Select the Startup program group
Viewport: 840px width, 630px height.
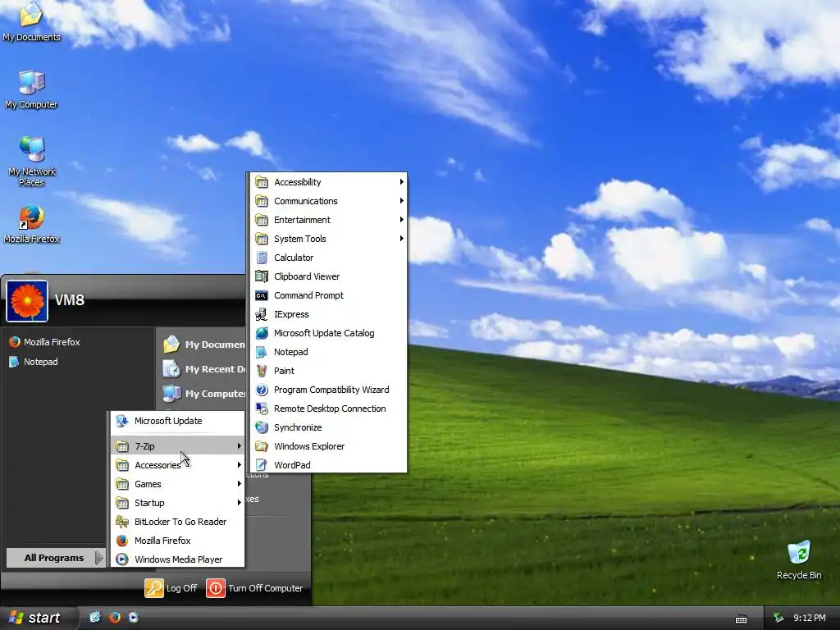(178, 503)
